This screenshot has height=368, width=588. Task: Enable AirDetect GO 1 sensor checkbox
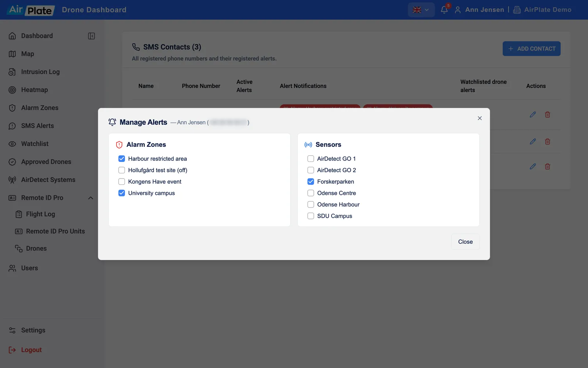click(x=311, y=159)
